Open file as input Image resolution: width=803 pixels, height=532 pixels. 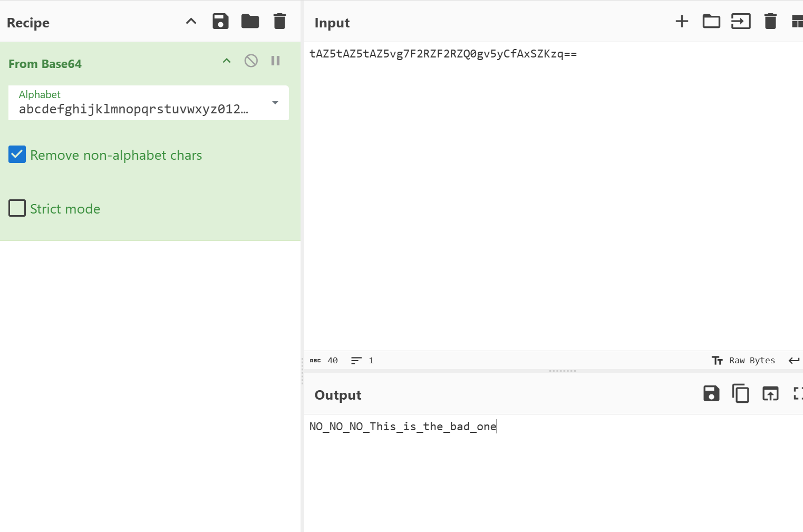pyautogui.click(x=741, y=22)
